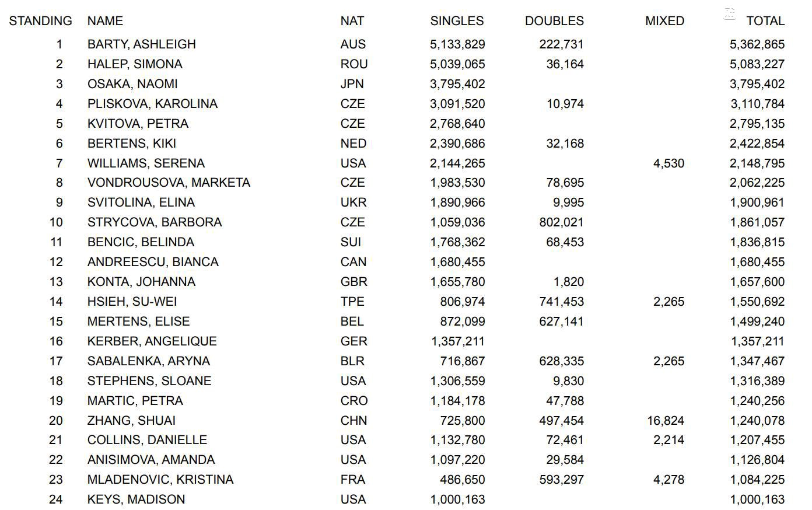Click the NAT column header
Screen dimensions: 812x510
pos(352,21)
